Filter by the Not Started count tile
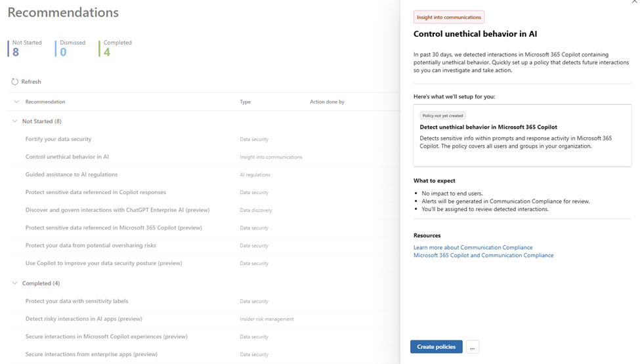640x364 pixels. click(26, 48)
